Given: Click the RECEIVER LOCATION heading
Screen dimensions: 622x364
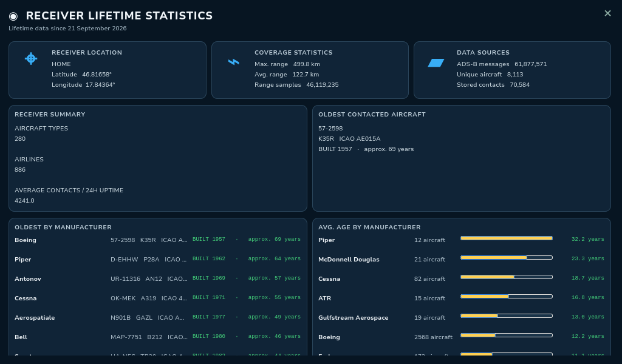Looking at the screenshot, I should click(87, 53).
